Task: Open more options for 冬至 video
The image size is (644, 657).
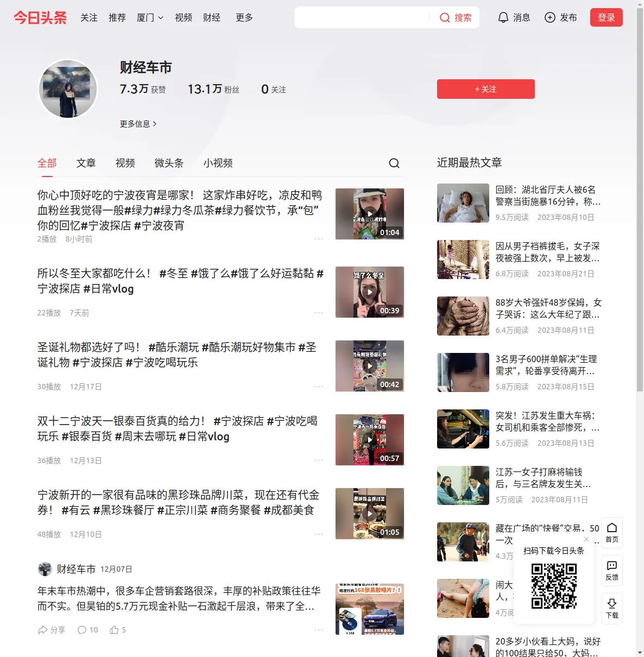Action: 319,313
